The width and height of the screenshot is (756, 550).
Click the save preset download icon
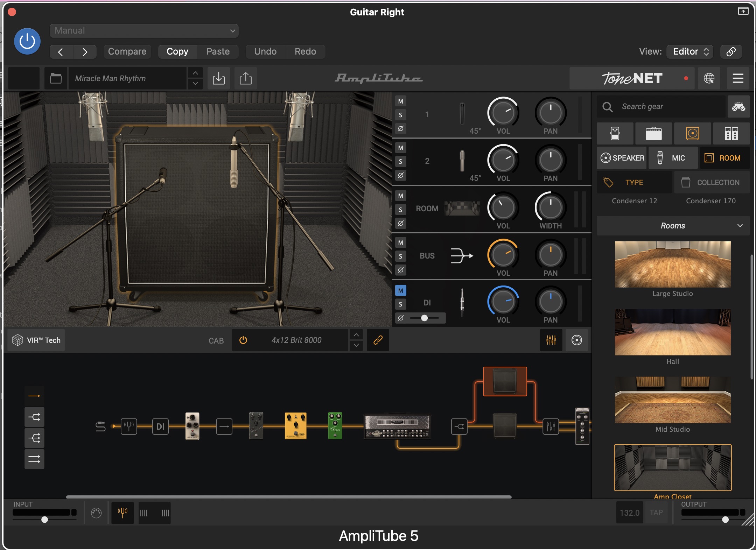(219, 78)
